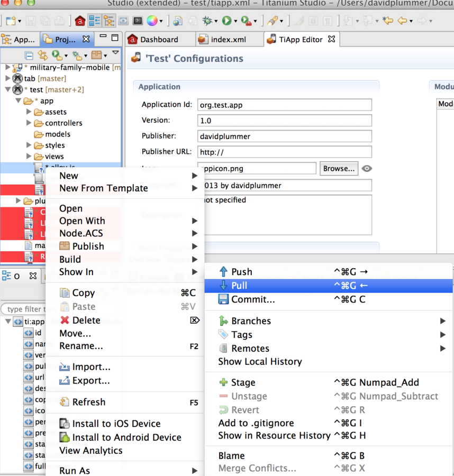Choose Install to Android Device
Image resolution: width=454 pixels, height=476 pixels.
125,437
